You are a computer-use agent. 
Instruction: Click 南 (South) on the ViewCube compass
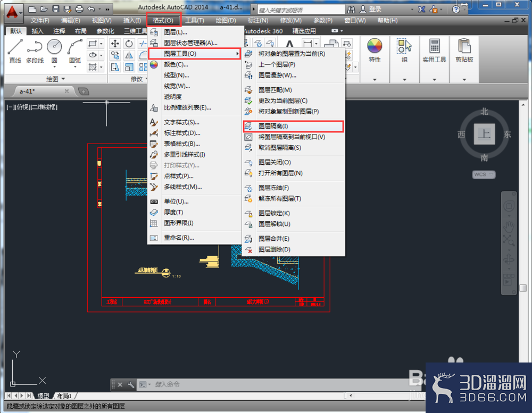484,157
